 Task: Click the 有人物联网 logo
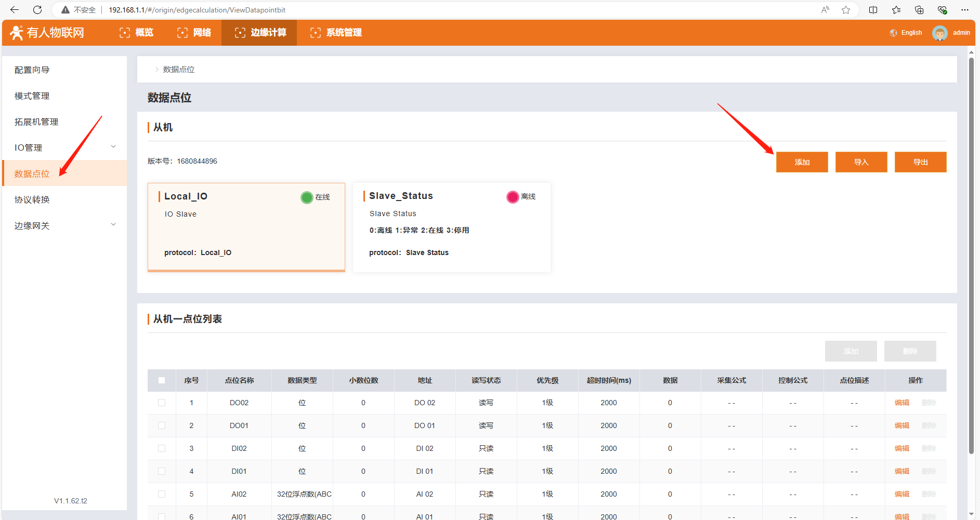(x=47, y=33)
